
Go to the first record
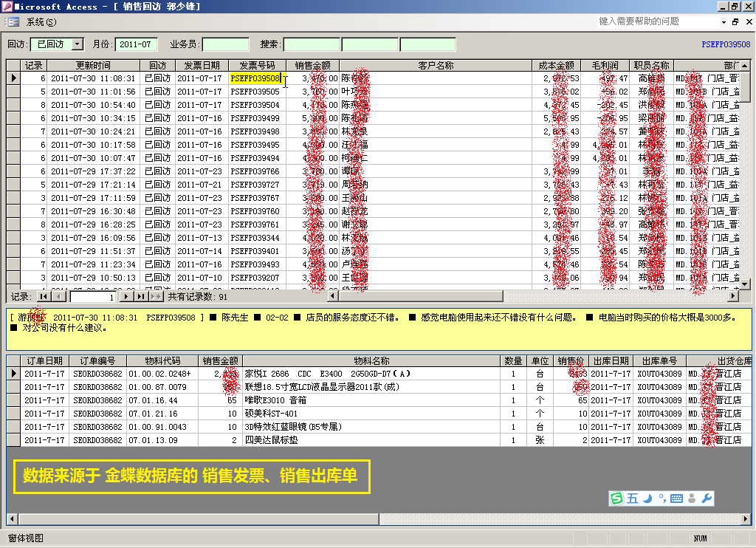pyautogui.click(x=44, y=296)
